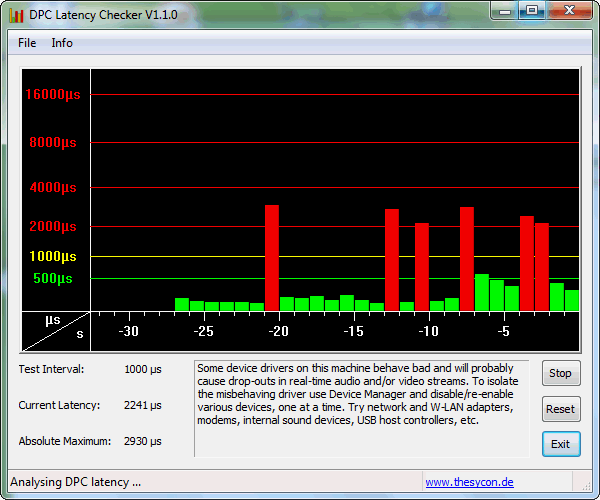Click the -25 time axis label

pos(204,331)
